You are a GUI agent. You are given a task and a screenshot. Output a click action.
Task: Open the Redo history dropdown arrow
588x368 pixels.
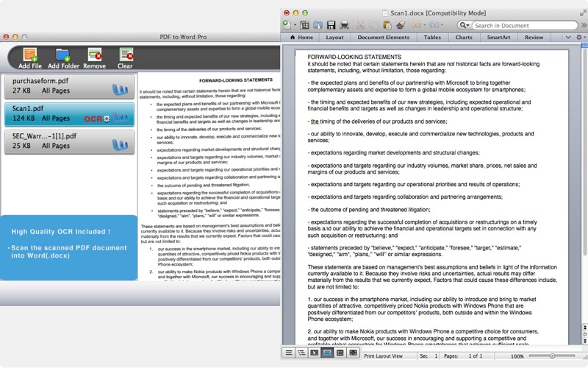click(442, 25)
